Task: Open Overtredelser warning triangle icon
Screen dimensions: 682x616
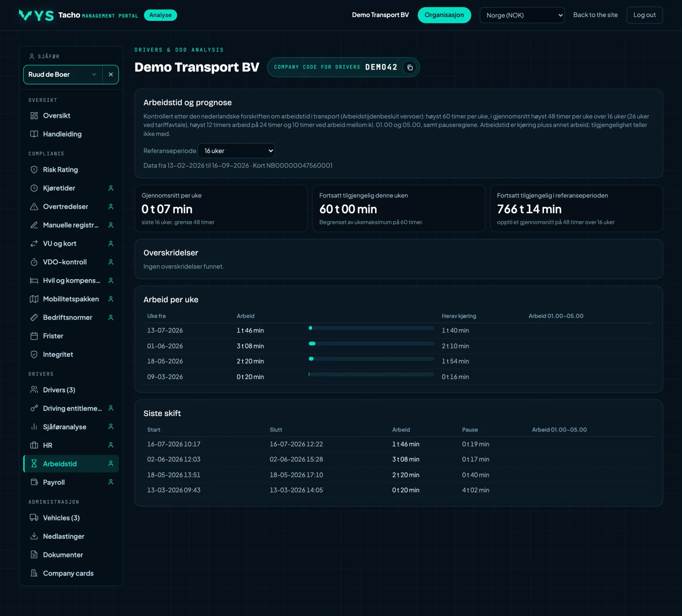Action: point(34,207)
